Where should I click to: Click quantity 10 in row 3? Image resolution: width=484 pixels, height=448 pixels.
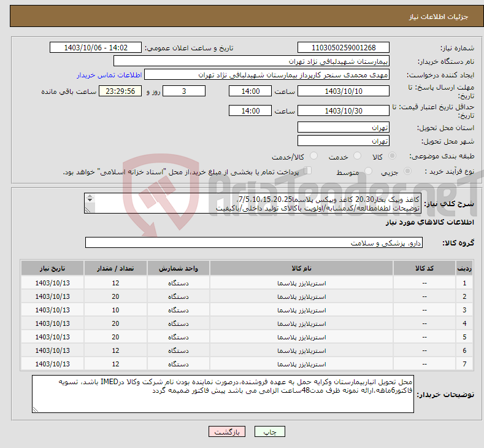pos(115,311)
